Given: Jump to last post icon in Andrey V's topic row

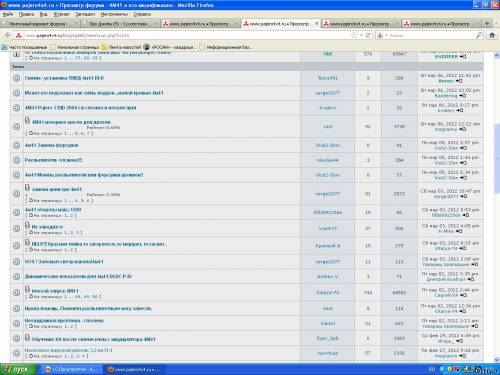Looking at the screenshot, I should (471, 279).
